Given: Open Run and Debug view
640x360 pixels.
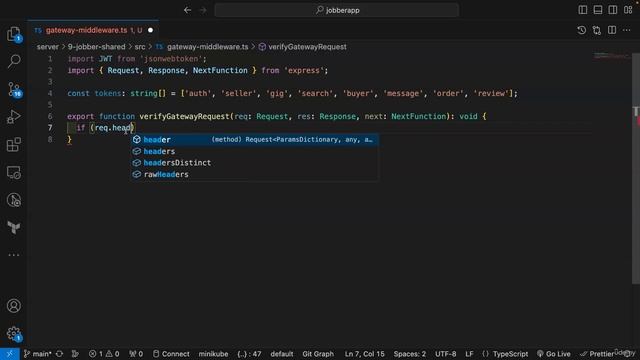Looking at the screenshot, I should (13, 117).
